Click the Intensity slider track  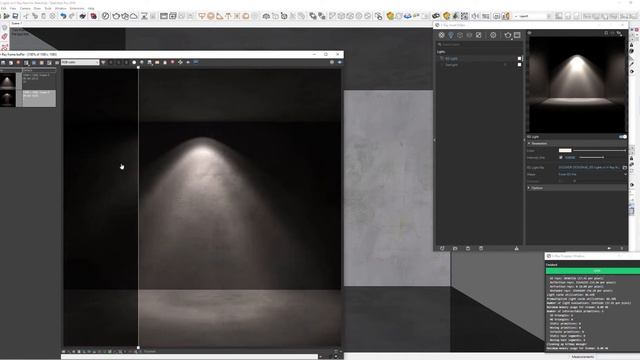pos(591,158)
